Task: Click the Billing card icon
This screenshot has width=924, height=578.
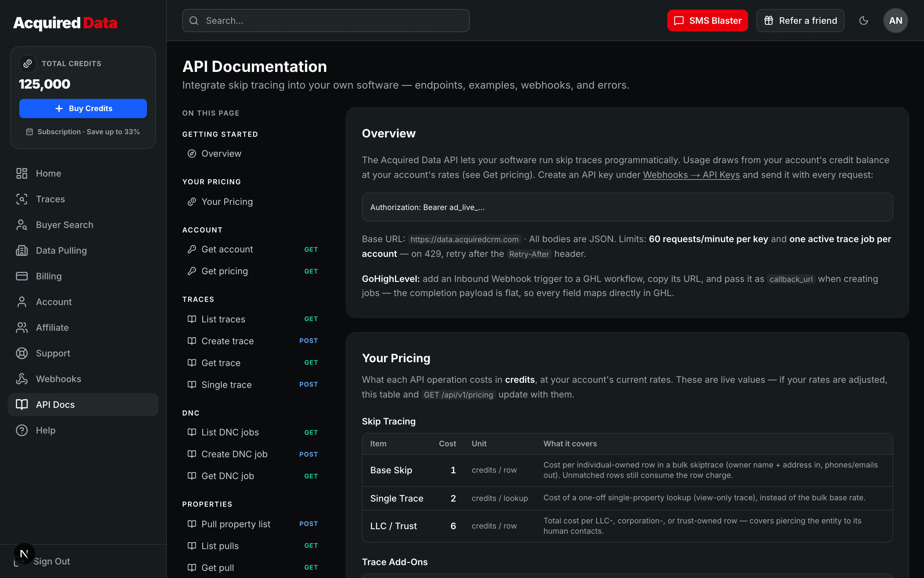Action: click(x=22, y=276)
